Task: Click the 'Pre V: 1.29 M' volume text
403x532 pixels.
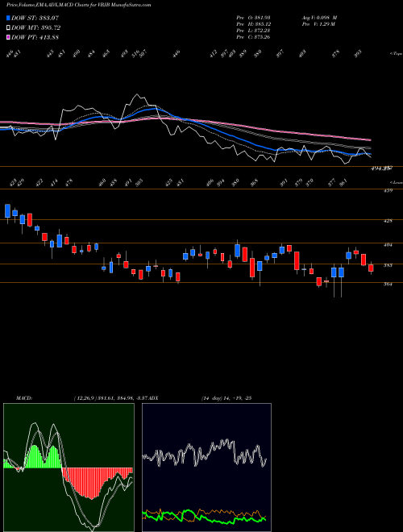Action: point(318,24)
